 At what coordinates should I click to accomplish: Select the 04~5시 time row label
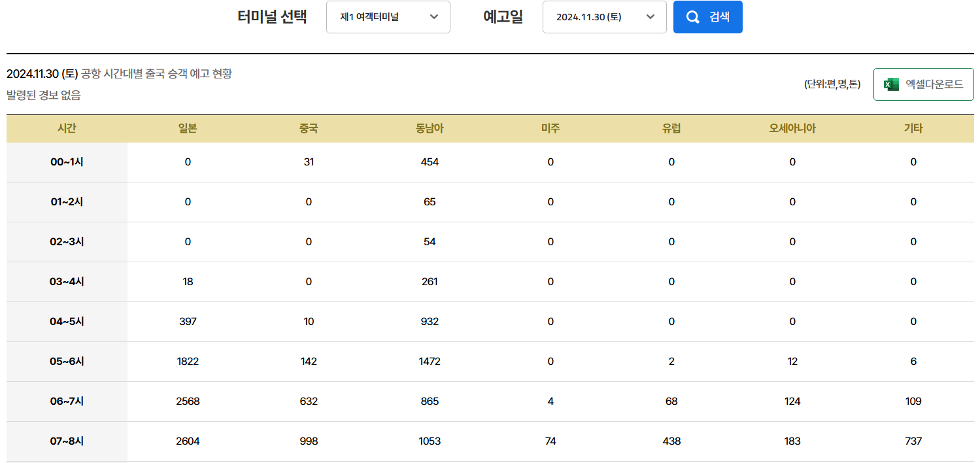click(67, 322)
